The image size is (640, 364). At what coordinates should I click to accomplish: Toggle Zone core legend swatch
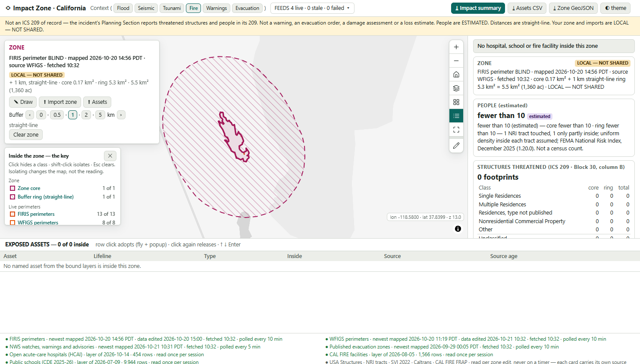pyautogui.click(x=13, y=188)
